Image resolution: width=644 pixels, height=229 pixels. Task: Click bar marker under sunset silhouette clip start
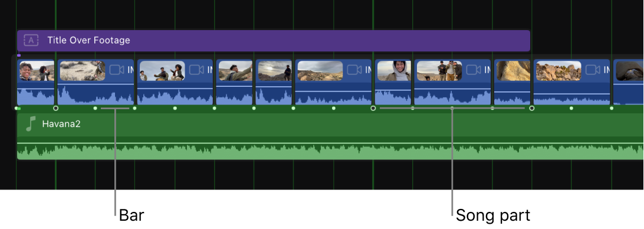(254, 108)
